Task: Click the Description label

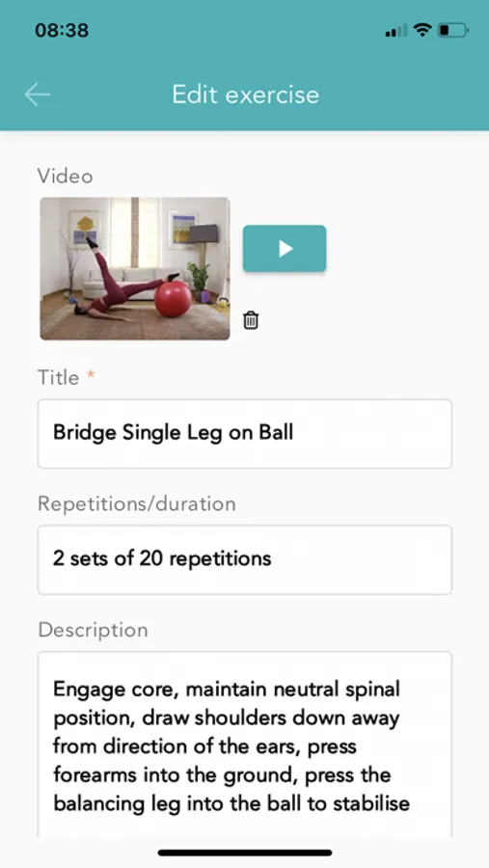Action: (93, 630)
